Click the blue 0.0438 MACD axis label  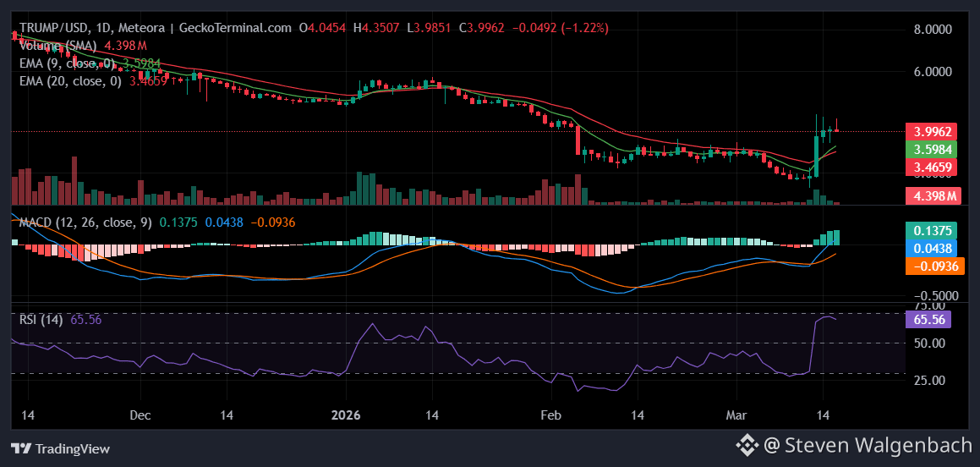[933, 248]
